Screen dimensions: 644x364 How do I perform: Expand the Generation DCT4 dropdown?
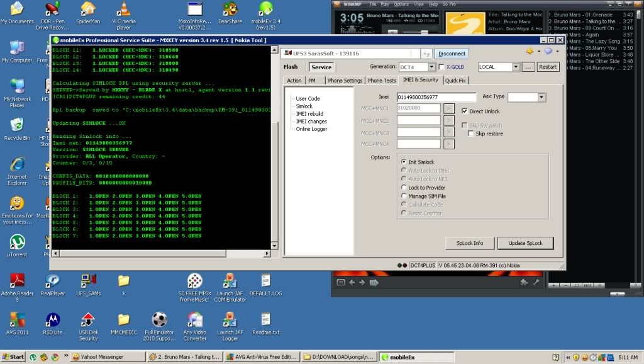point(431,67)
